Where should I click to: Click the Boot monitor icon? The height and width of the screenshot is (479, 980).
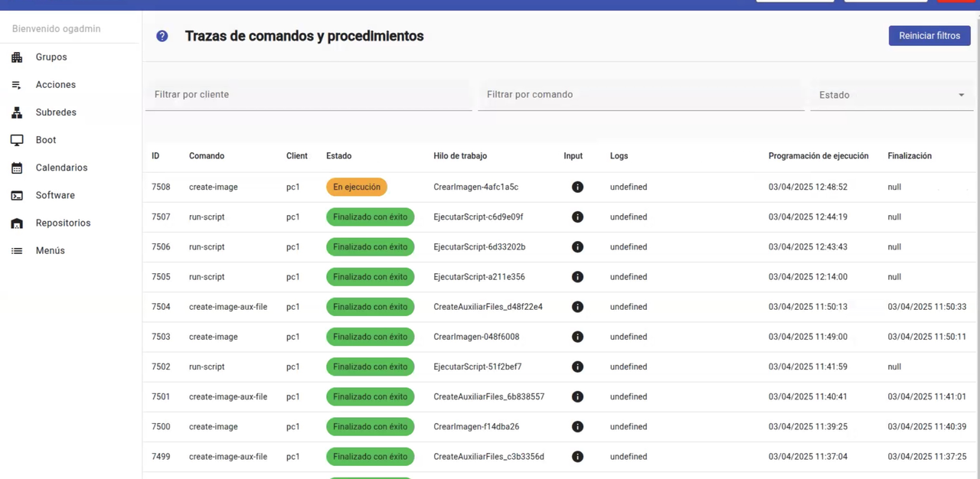tap(17, 140)
